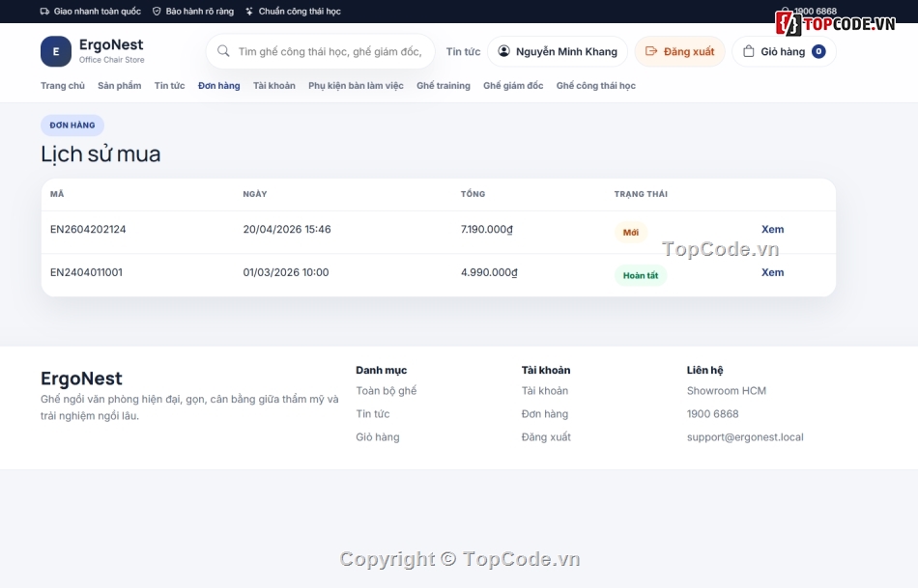The width and height of the screenshot is (918, 588).
Task: Click total 7.190.000₫
Action: [486, 230]
